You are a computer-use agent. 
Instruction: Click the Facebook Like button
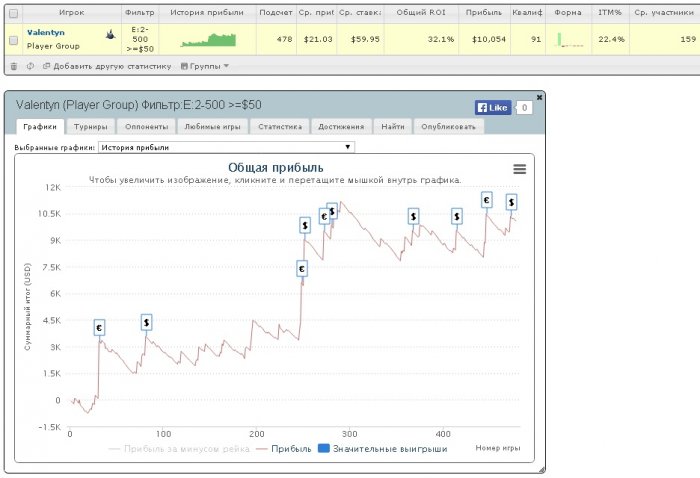tap(493, 106)
